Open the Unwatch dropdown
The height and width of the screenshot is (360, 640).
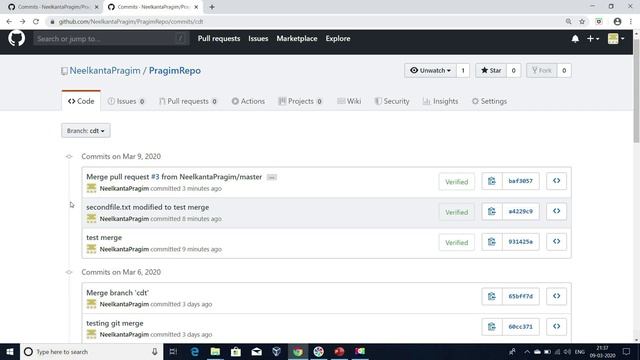click(430, 70)
